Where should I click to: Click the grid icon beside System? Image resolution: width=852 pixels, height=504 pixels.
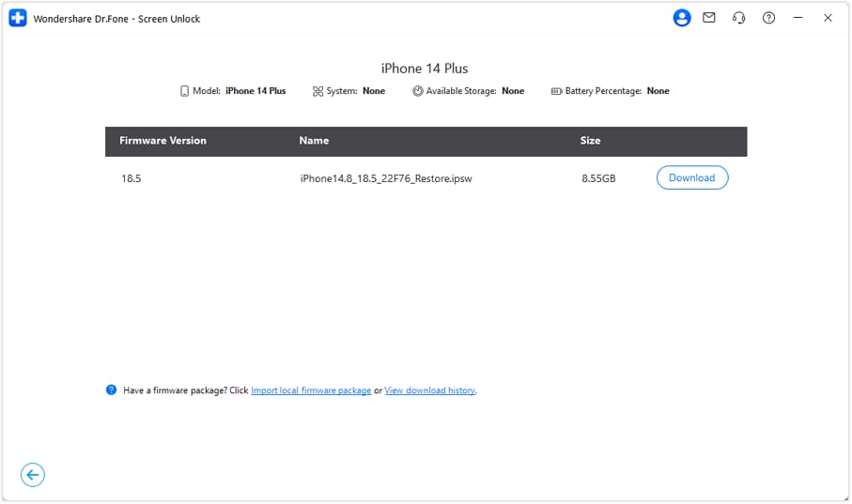(x=318, y=91)
